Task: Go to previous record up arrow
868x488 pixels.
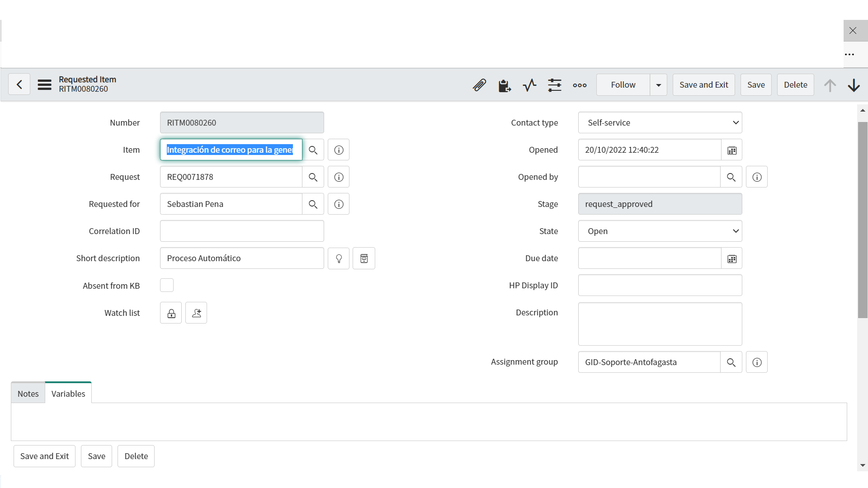Action: pos(830,85)
